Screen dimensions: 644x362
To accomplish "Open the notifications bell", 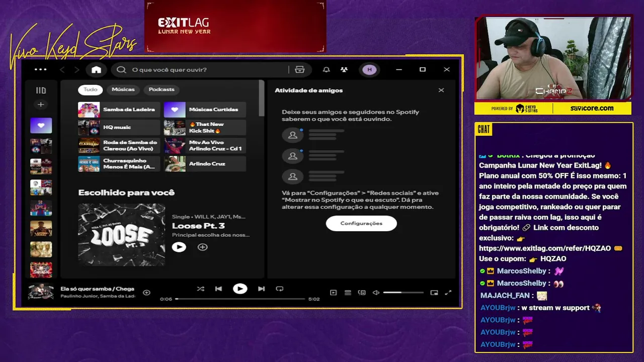I will click(x=327, y=69).
